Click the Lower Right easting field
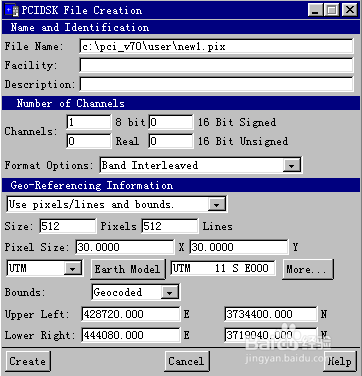This screenshot has width=362, height=376. click(131, 335)
